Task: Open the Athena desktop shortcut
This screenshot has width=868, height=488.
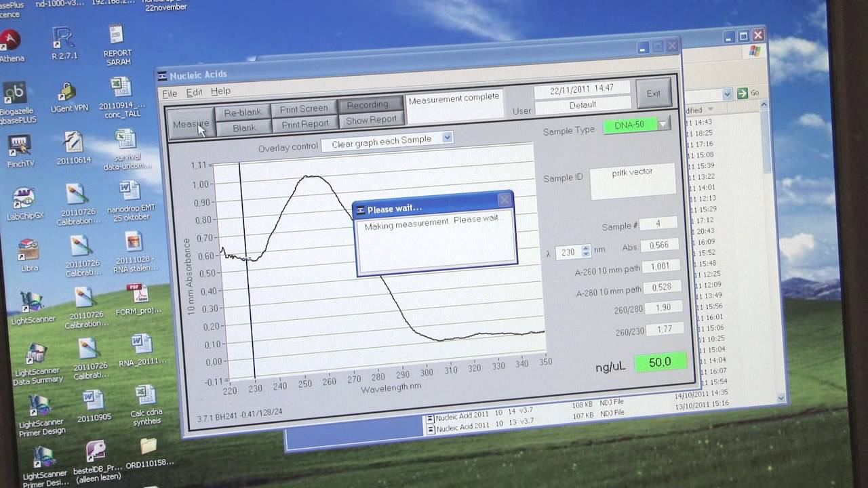Action: (9, 45)
